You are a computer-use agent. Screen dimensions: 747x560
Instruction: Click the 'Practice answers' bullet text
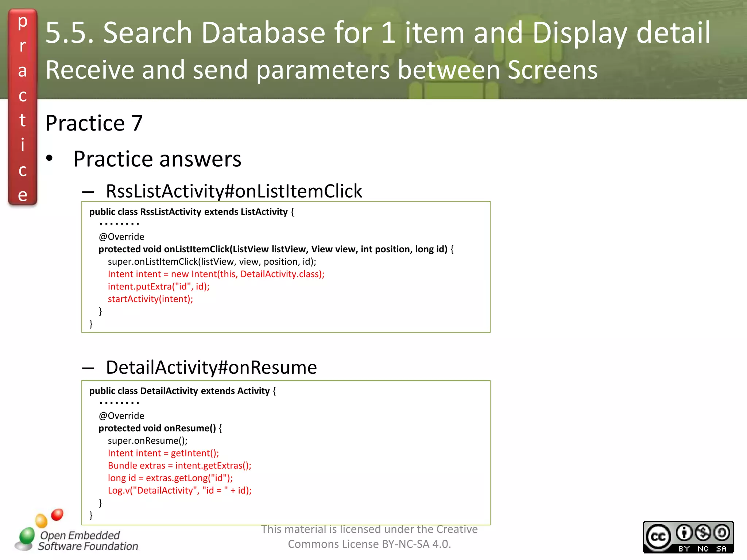157,159
